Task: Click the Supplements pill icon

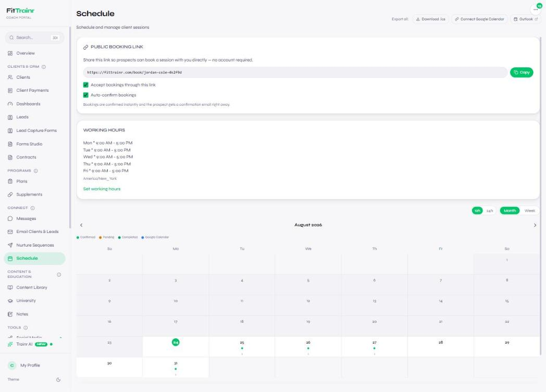Action: [10, 194]
